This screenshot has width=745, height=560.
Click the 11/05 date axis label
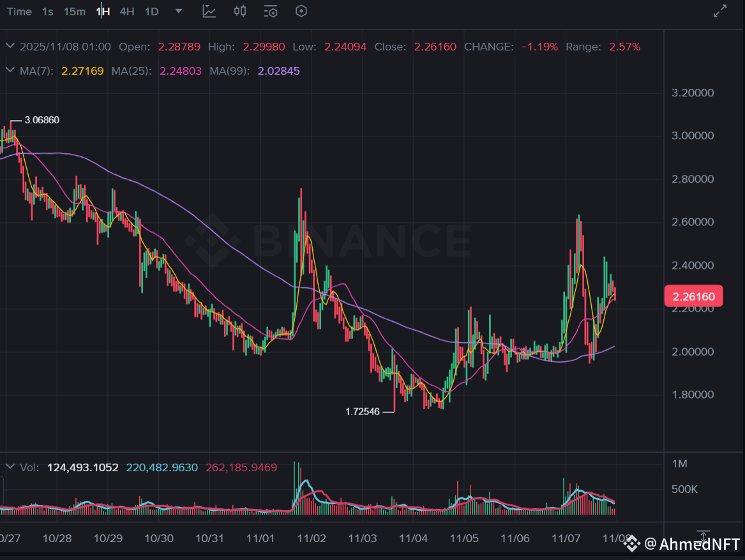click(x=464, y=538)
